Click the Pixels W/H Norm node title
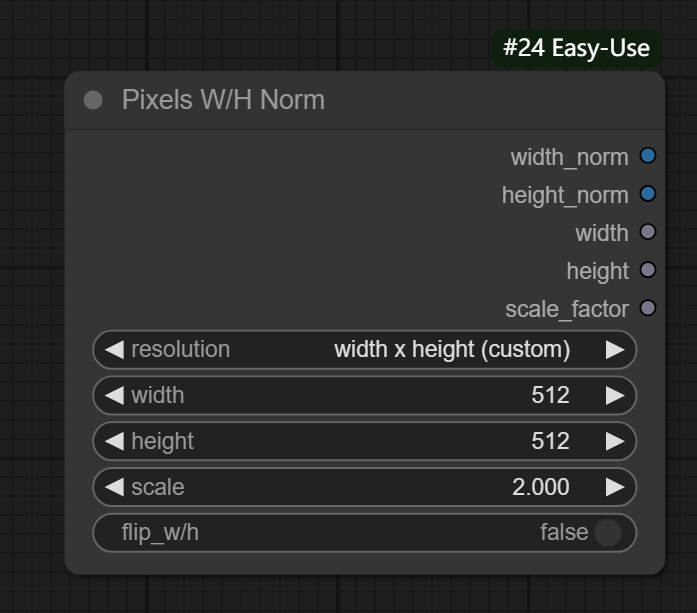Viewport: 697px width, 613px height. tap(223, 100)
